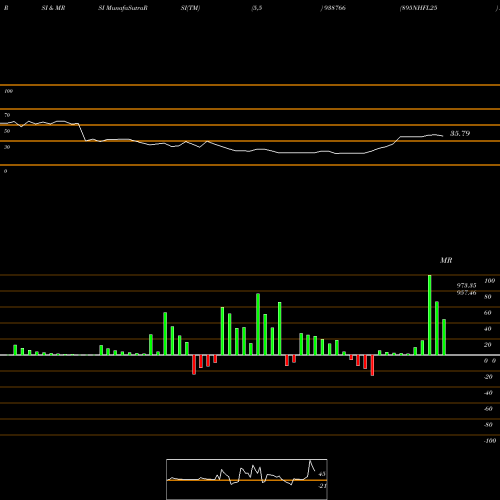The image size is (500, 500).
Task: Click the 45 label in mini chart
Action: click(x=322, y=474)
